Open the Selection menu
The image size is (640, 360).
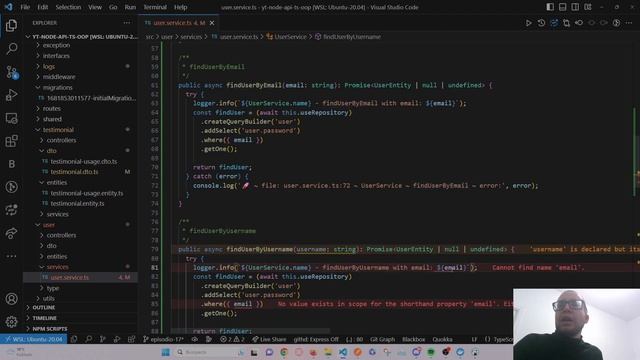pyautogui.click(x=68, y=7)
